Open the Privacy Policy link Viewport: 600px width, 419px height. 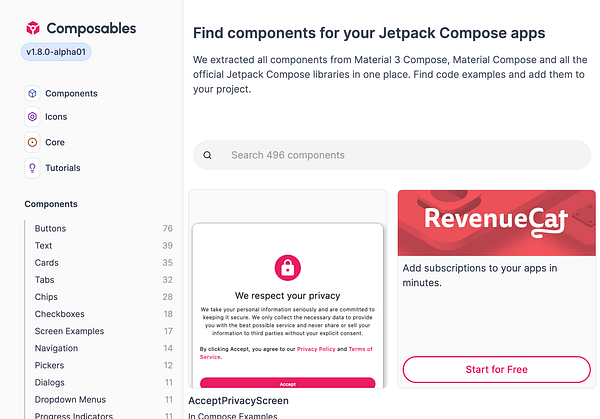point(316,349)
